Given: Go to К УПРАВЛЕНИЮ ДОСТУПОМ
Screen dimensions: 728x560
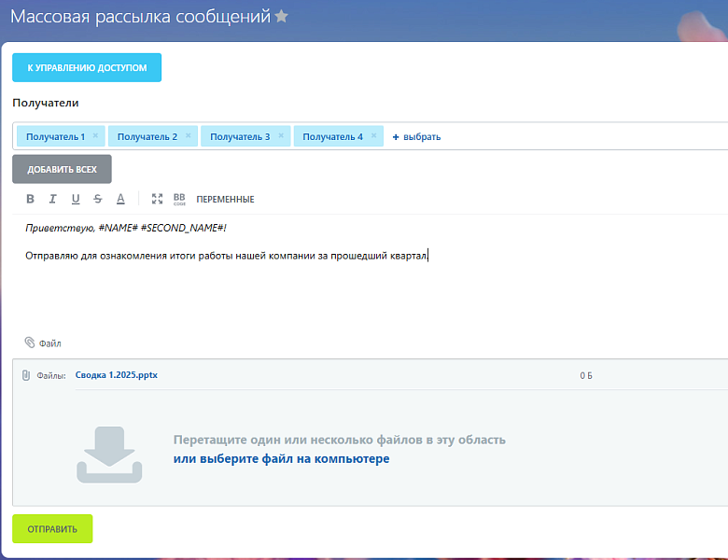Looking at the screenshot, I should [87, 68].
